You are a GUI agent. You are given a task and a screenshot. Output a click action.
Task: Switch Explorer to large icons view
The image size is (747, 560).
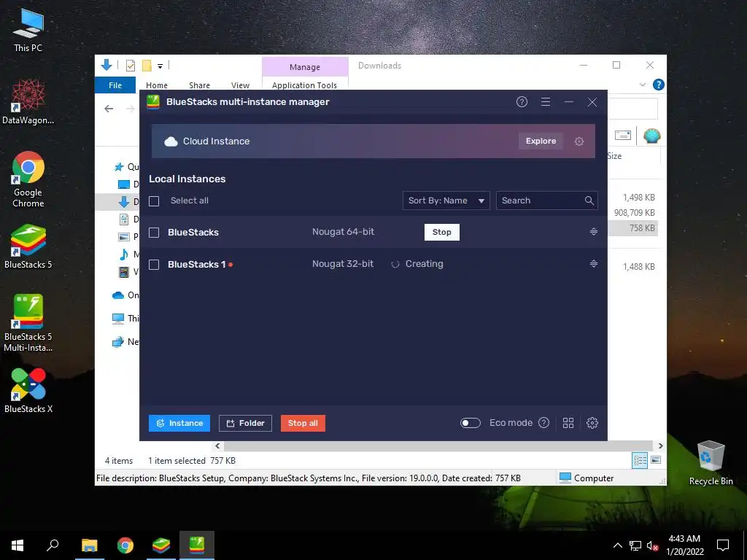tap(656, 460)
